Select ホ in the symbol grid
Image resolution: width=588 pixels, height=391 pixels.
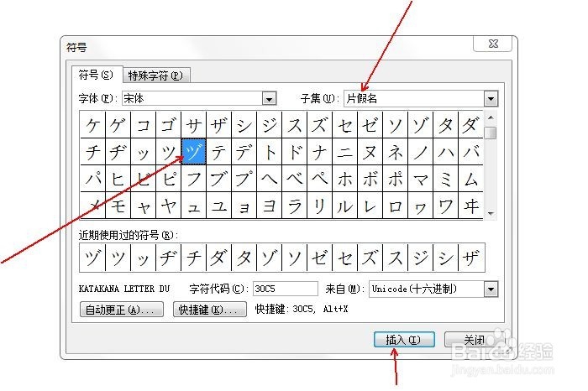pyautogui.click(x=344, y=179)
